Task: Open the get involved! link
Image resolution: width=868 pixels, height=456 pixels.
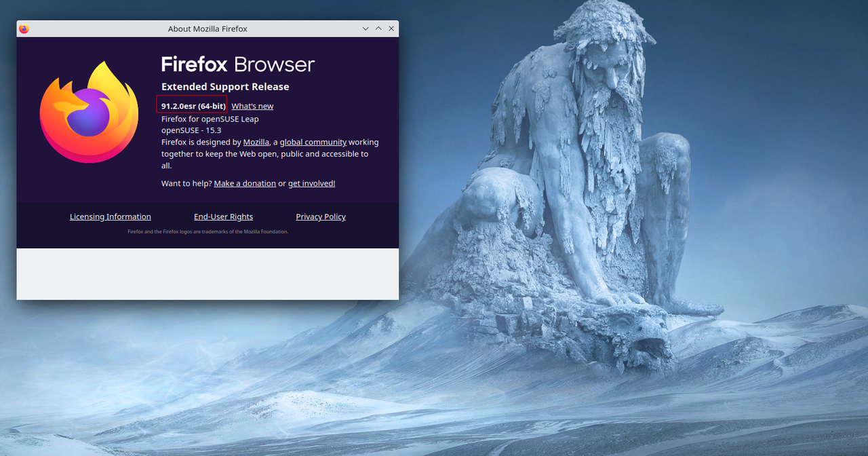Action: pyautogui.click(x=312, y=184)
